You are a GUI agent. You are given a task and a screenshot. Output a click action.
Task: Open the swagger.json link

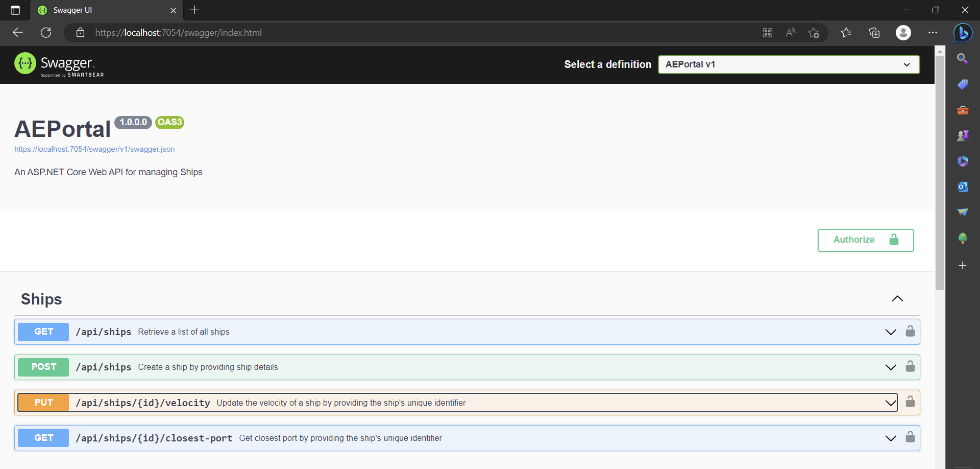point(94,149)
